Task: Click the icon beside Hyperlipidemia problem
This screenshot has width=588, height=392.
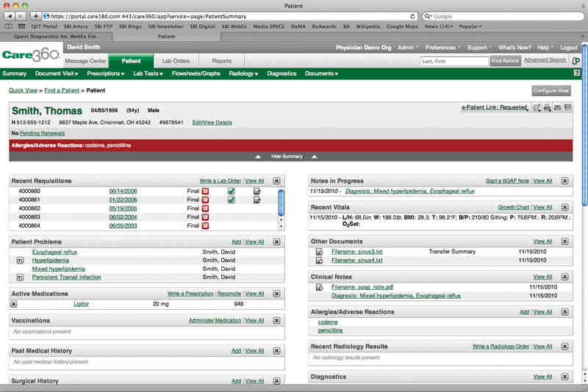Action: [x=21, y=261]
